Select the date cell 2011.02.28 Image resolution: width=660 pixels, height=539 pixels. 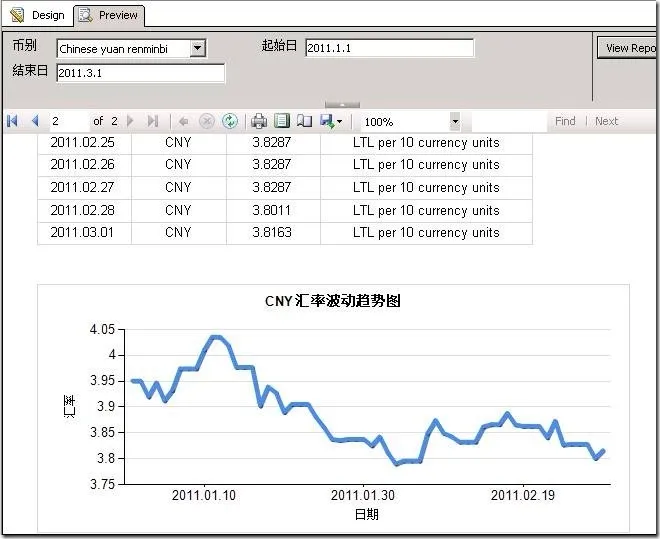[x=82, y=210]
